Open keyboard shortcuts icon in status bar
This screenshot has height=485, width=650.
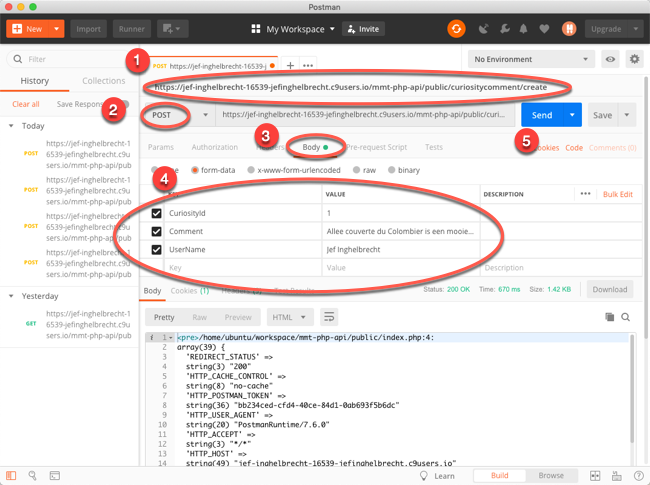[617, 475]
